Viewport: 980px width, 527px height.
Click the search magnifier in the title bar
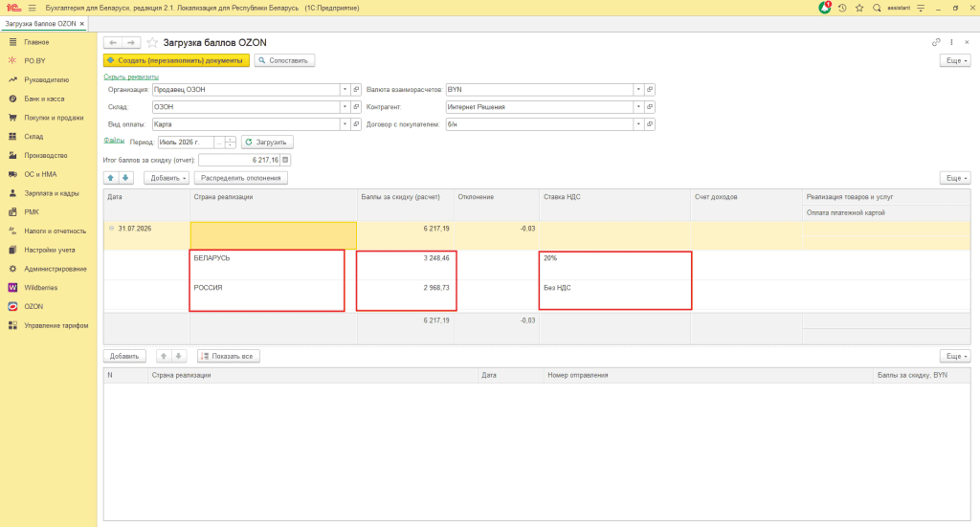[x=877, y=8]
